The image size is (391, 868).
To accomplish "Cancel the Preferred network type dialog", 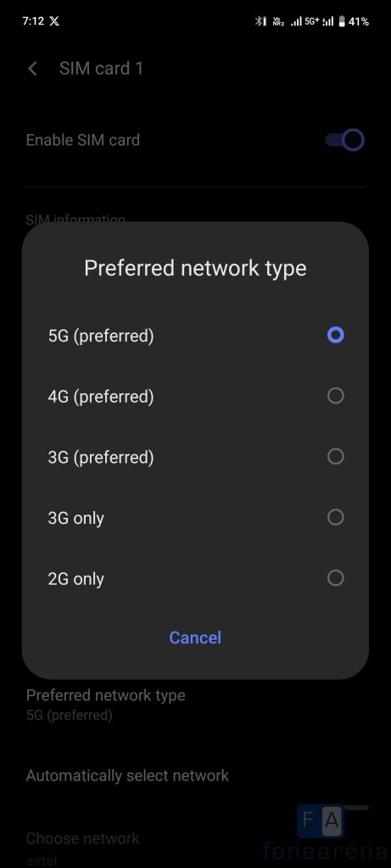I will (x=195, y=637).
